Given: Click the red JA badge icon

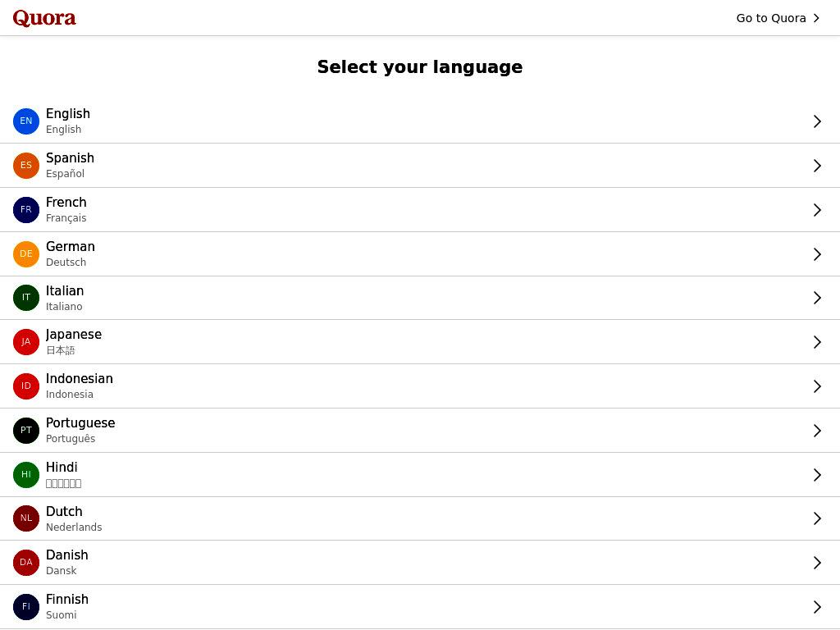Looking at the screenshot, I should [25, 342].
